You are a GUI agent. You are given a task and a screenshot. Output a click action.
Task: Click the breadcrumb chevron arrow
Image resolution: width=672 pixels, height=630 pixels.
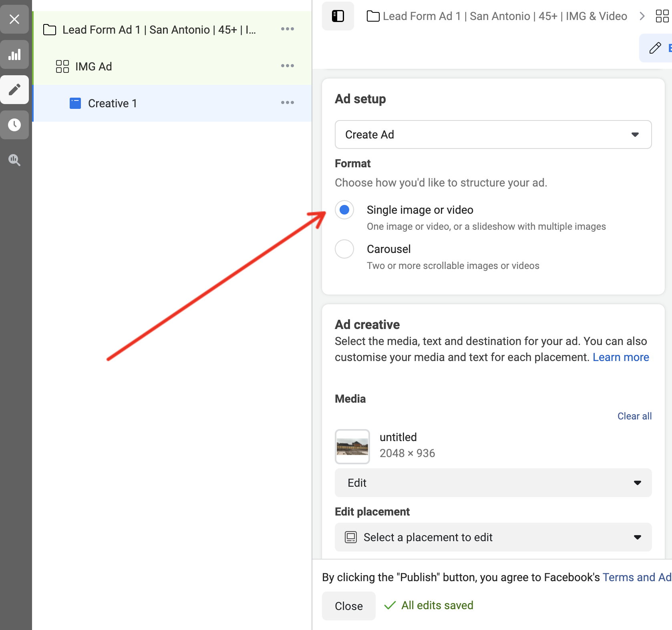[642, 16]
